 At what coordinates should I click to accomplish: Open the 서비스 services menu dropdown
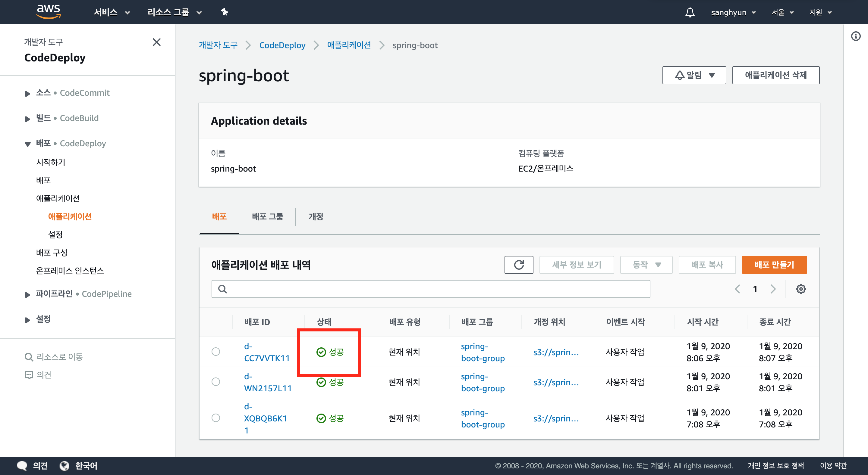[x=112, y=12]
